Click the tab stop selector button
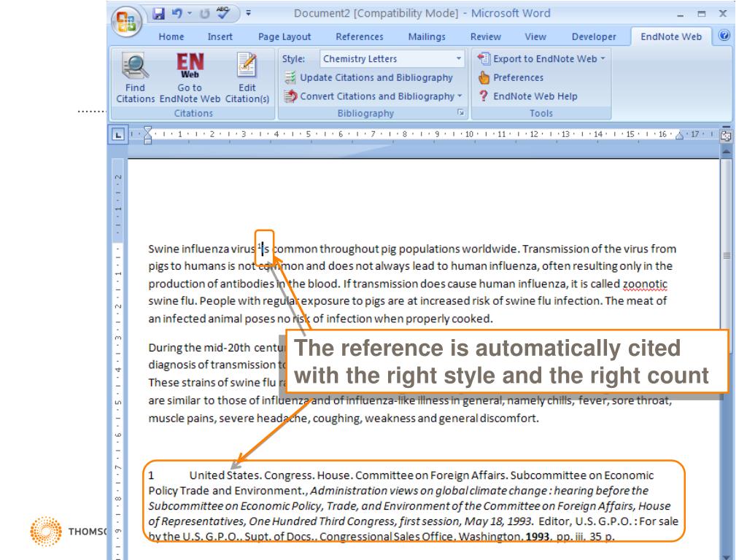Viewport: 747px width, 560px height. coord(117,135)
